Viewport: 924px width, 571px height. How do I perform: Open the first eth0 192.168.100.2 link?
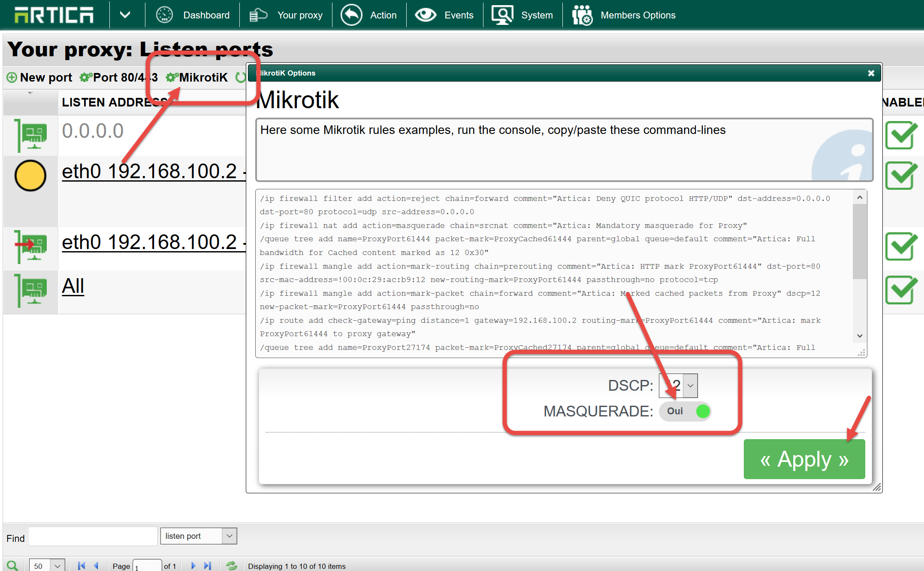(x=154, y=171)
